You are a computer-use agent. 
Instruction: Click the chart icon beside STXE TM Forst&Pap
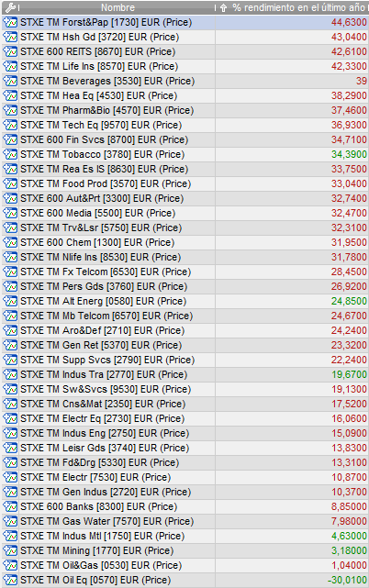(10, 23)
